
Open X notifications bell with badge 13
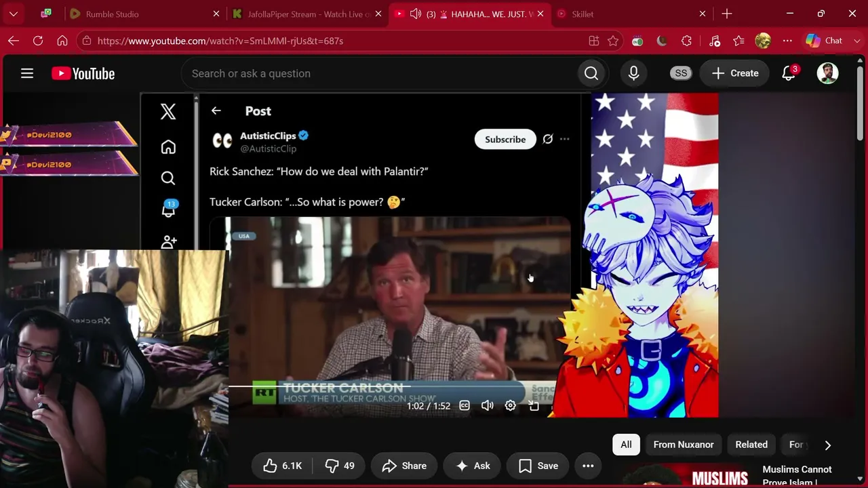[x=168, y=209]
